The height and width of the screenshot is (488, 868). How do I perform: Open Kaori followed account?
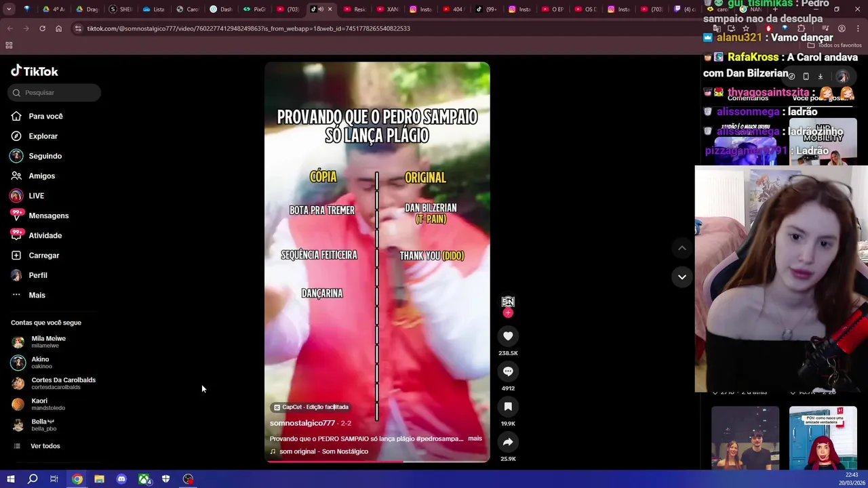click(38, 404)
